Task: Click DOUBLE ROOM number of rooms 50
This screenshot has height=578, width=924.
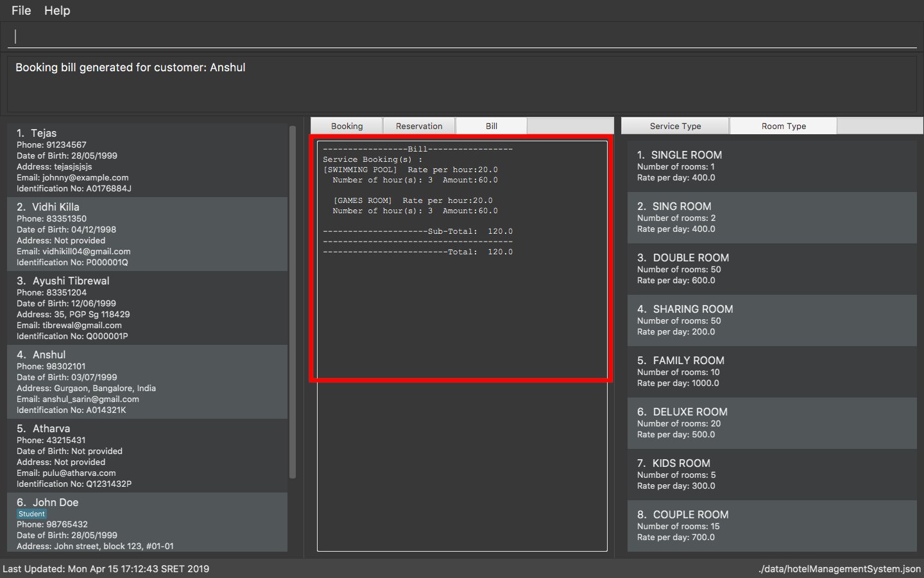Action: tap(679, 269)
